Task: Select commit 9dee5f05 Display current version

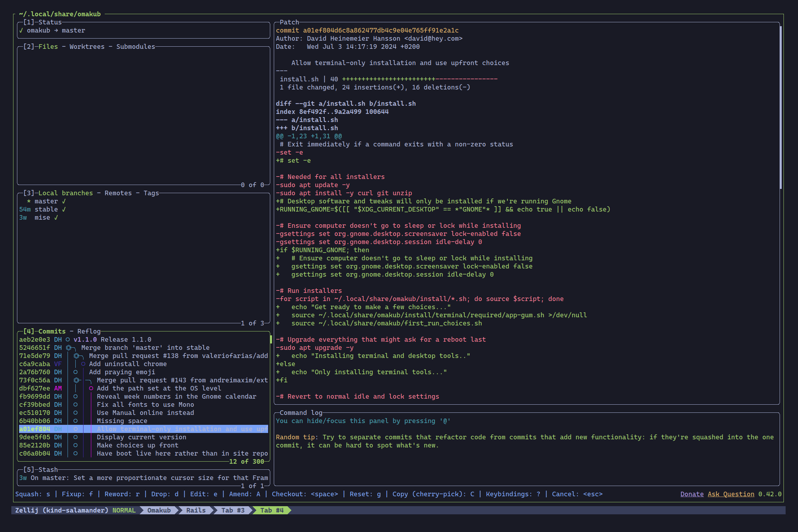Action: pos(143,437)
